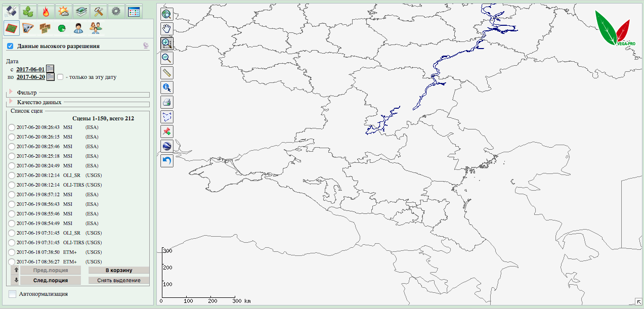Add a pushpin marker to map
Screen dimensions: 644x309
coord(167,132)
